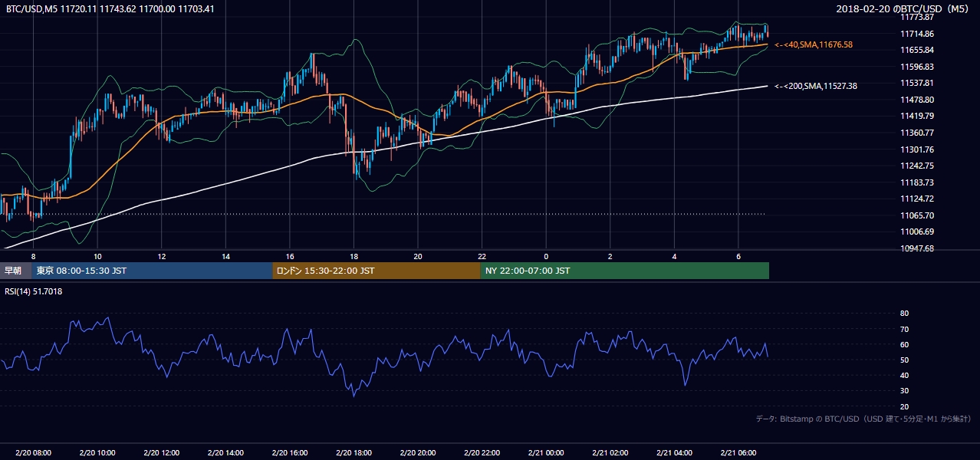Select the NY 22:00-07:00 JST session bar
Image resolution: width=980 pixels, height=460 pixels.
[x=625, y=271]
